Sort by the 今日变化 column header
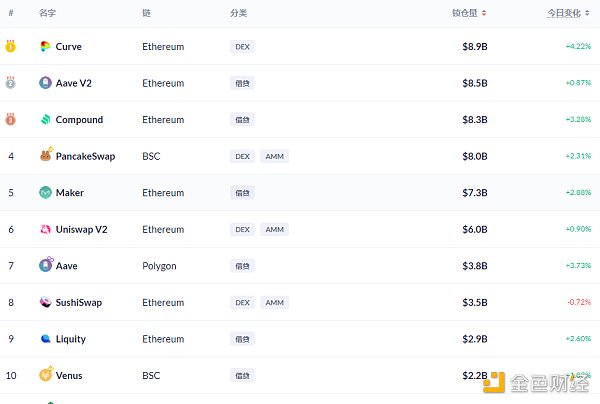Viewport: 600px width, 404px height. point(570,13)
